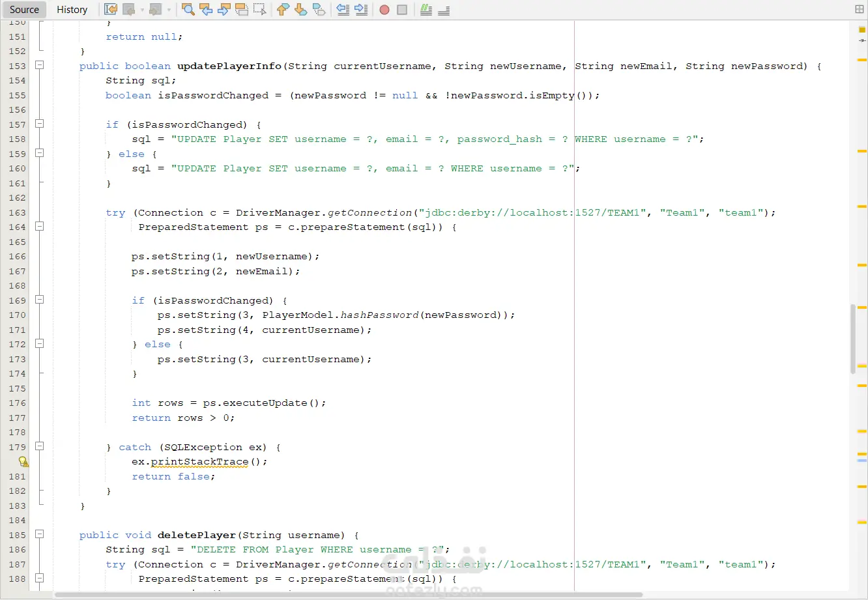Click the hashPassword call on line 170

(x=379, y=315)
